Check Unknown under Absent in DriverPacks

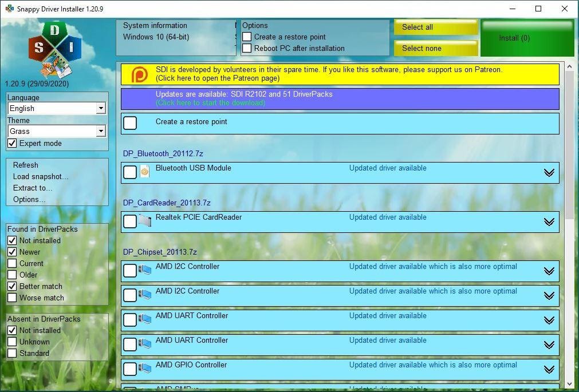12,342
